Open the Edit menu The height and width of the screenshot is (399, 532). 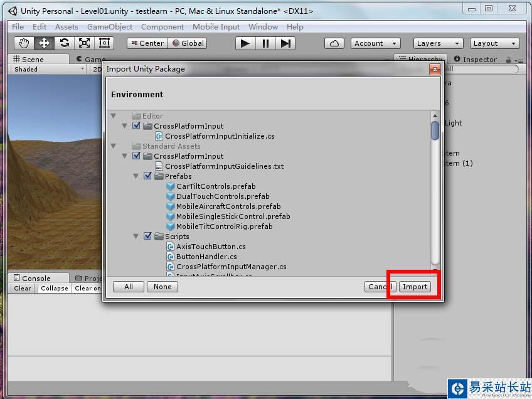coord(40,27)
